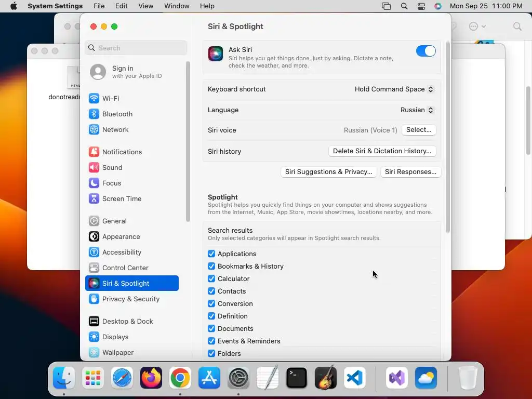Open Finder from the Dock

[64, 378]
